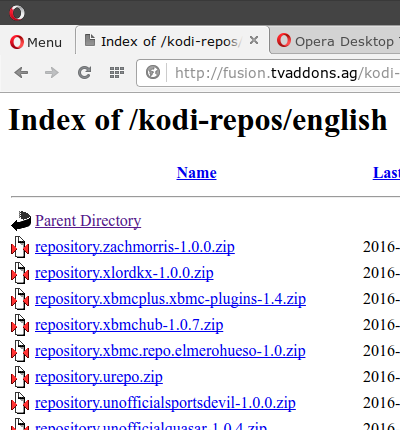Screen dimensions: 400x430
Task: Select the date in repository.xbmchub row
Action: click(381, 325)
